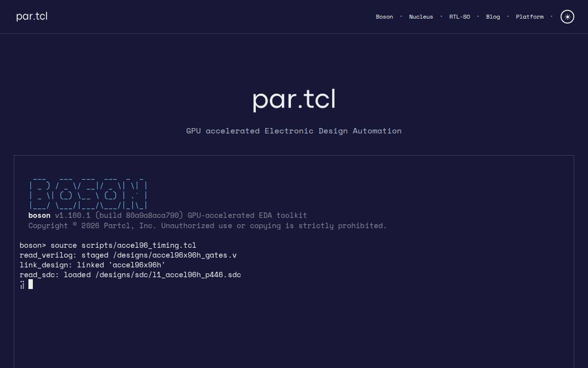588x368 pixels.
Task: Click the Copyright 2026 Partcl line
Action: tap(208, 226)
